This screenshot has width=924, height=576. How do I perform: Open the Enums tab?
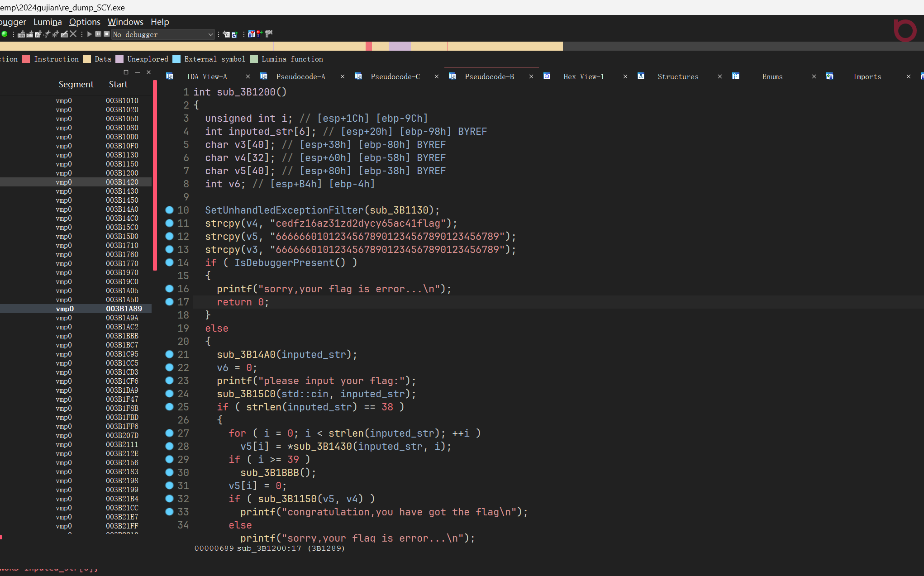click(x=772, y=76)
